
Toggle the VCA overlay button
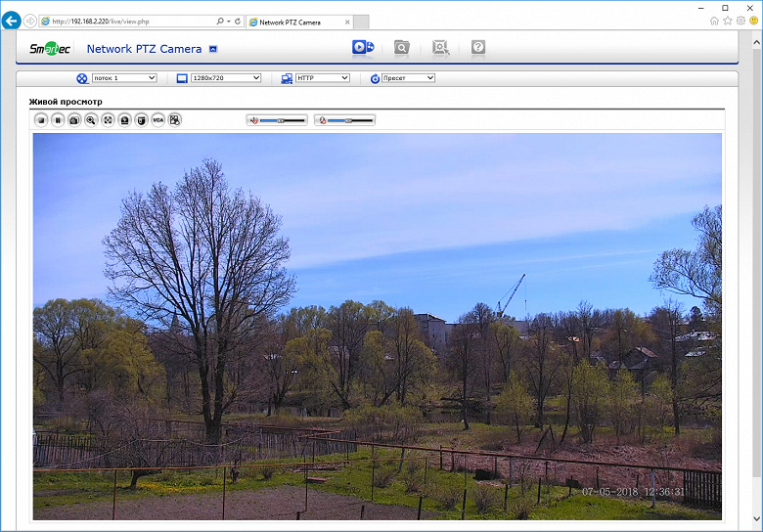[x=158, y=120]
